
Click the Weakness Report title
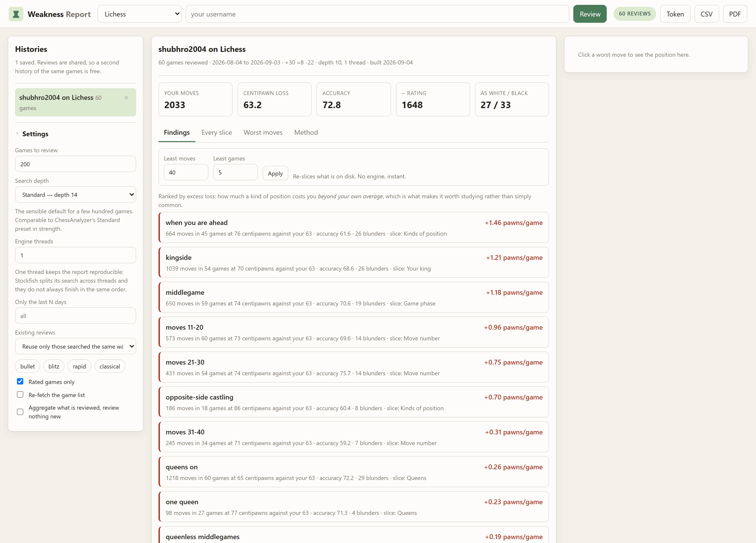coord(59,14)
